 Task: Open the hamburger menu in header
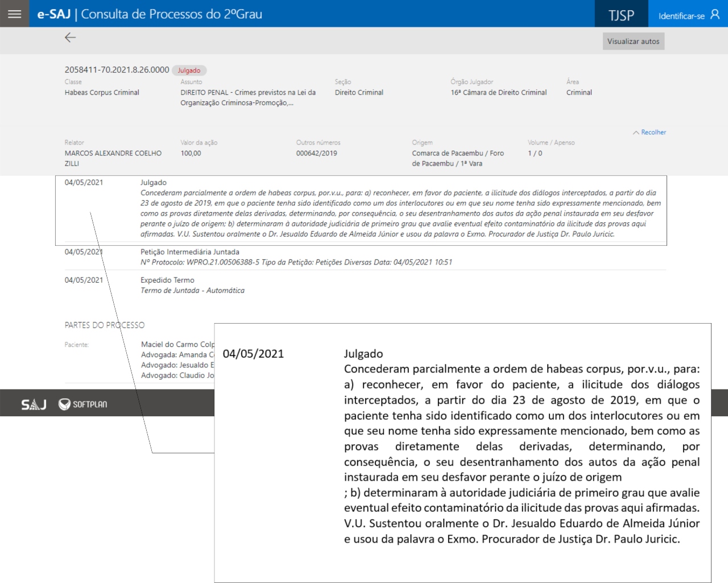tap(15, 14)
